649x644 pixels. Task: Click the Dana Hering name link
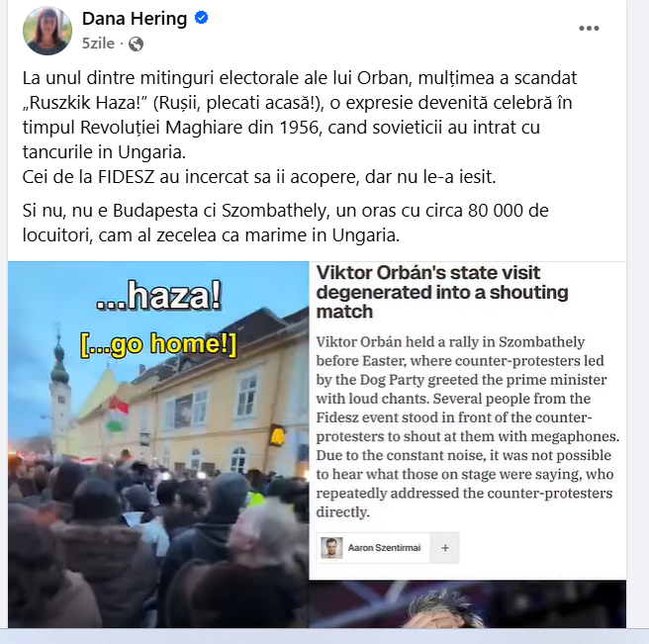pyautogui.click(x=135, y=19)
